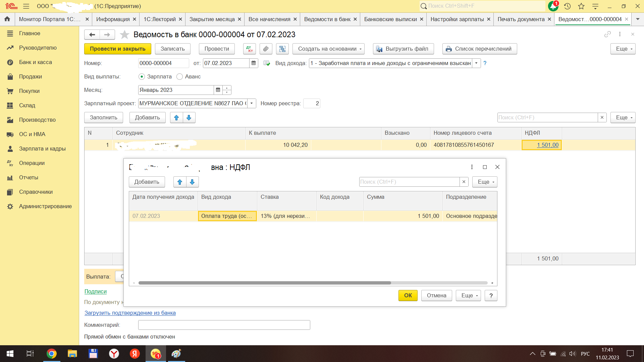Image resolution: width=644 pixels, height=362 pixels.
Task: Open Yandex browser from taskbar
Action: 114,354
